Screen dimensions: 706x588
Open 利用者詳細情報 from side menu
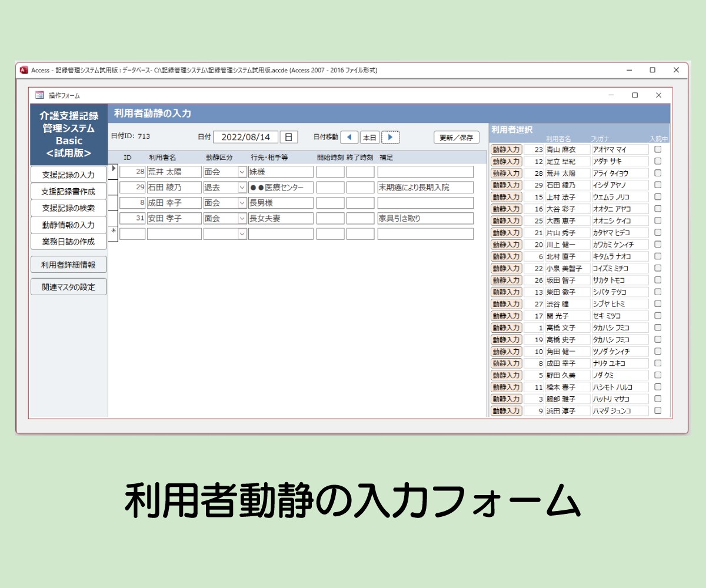point(68,265)
